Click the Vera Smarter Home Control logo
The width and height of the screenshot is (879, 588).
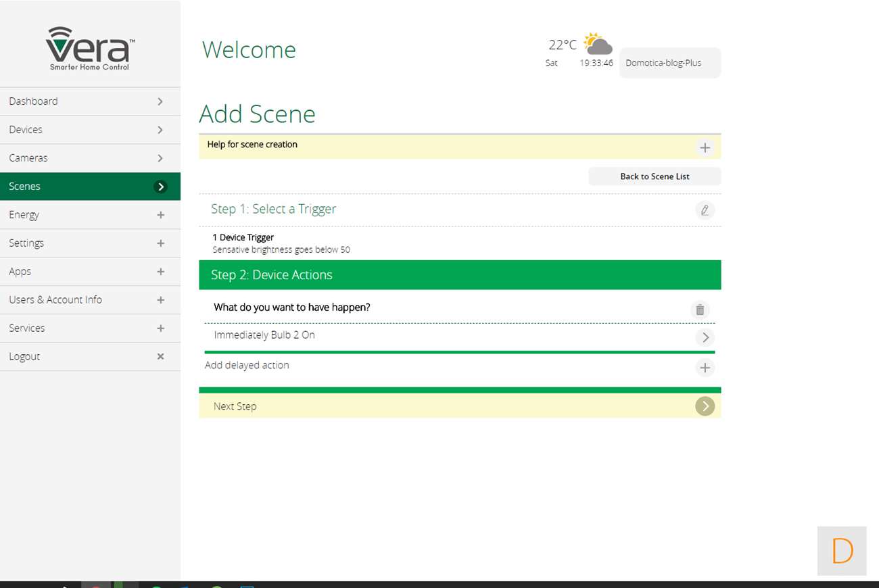90,48
